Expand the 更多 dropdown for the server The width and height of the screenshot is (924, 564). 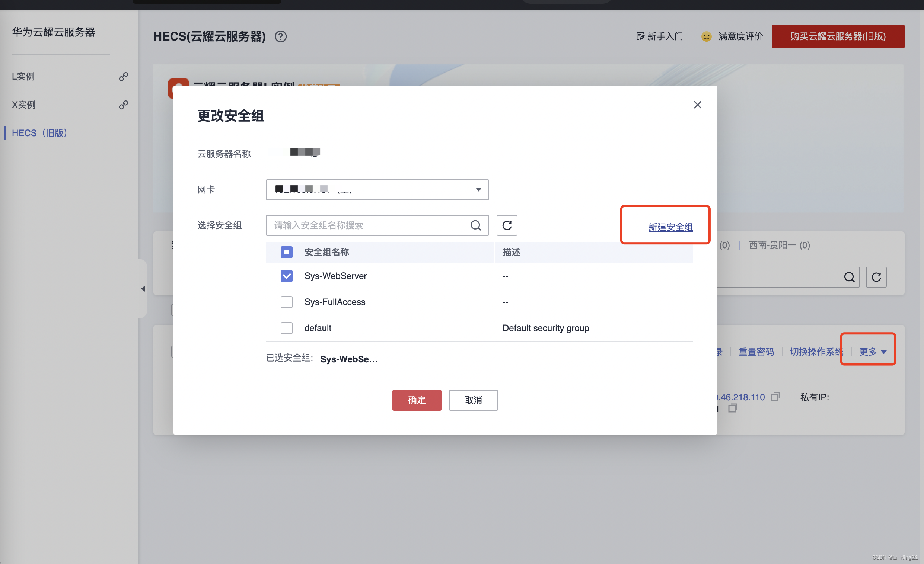[x=872, y=352]
